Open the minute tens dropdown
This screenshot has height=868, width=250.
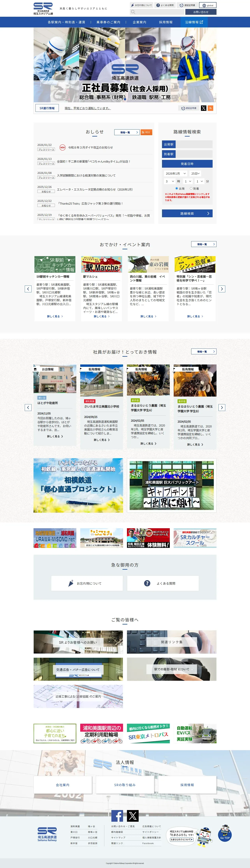[x=188, y=181]
